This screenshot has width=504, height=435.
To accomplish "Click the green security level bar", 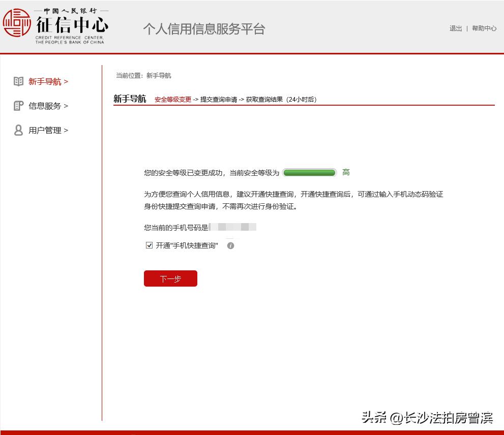I will 309,172.
